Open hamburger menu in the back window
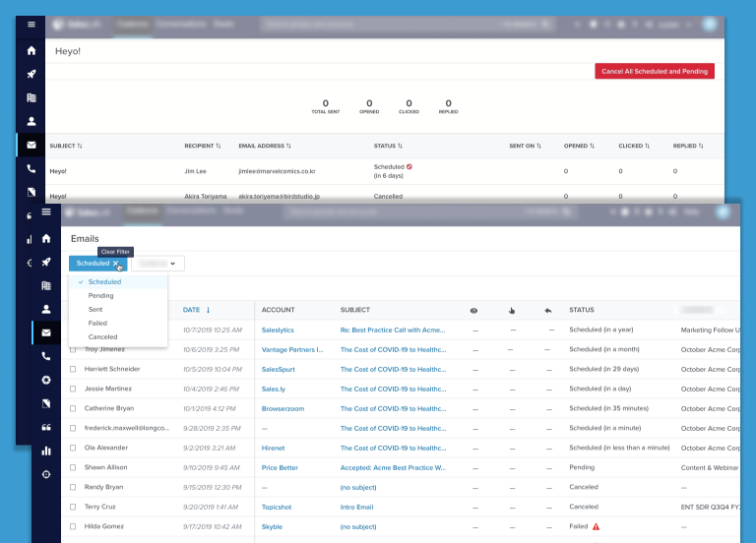756x543 pixels. [31, 24]
